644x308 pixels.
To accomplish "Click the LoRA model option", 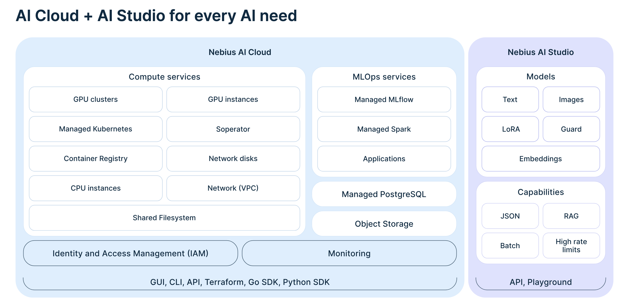I will (510, 129).
